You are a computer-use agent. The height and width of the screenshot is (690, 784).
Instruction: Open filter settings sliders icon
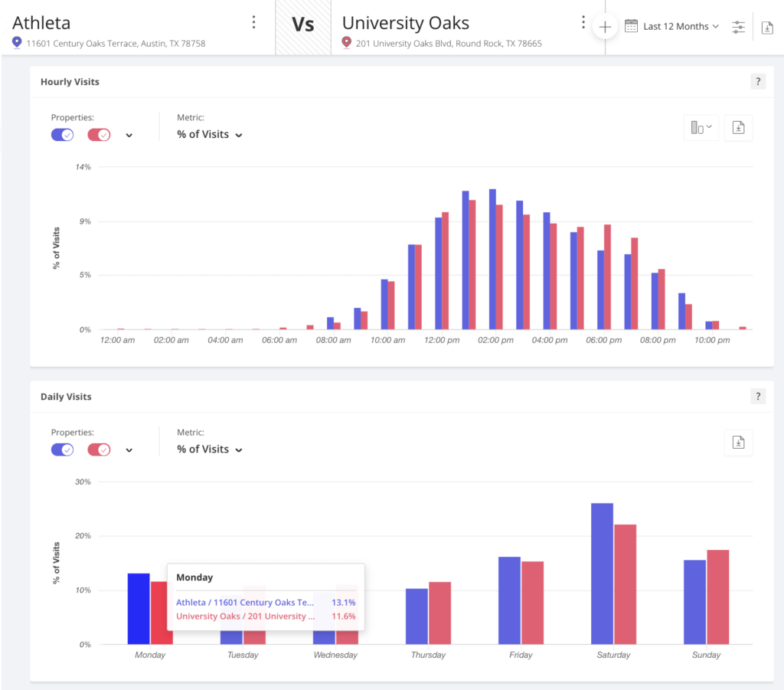(739, 27)
